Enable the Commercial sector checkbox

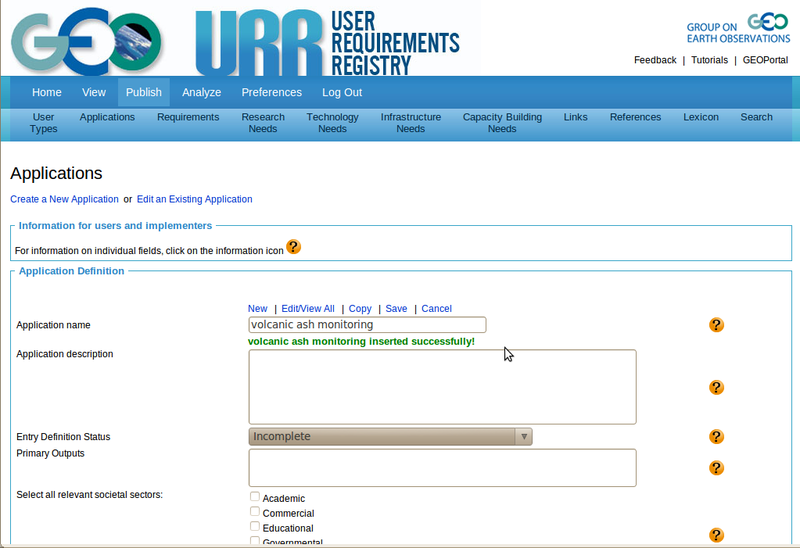255,512
